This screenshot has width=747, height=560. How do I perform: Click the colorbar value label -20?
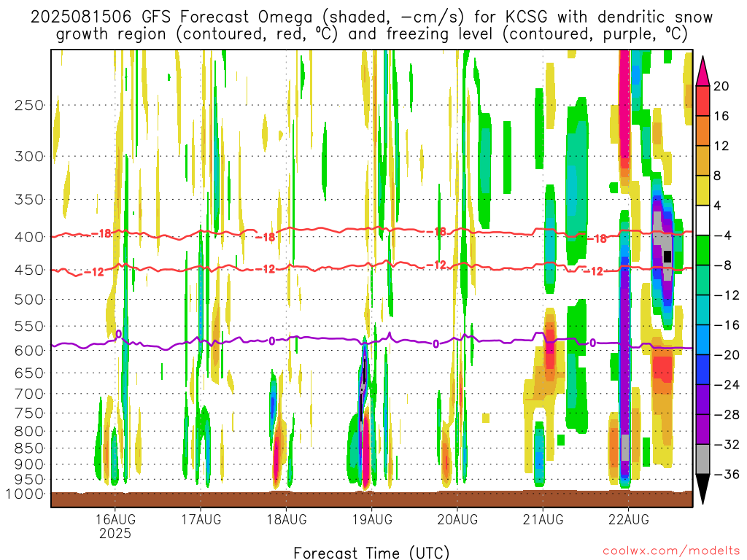click(727, 355)
